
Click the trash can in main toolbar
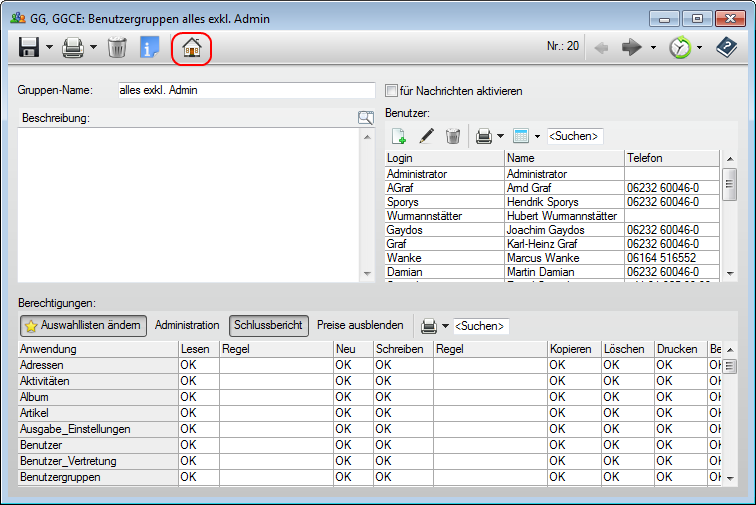click(x=117, y=47)
